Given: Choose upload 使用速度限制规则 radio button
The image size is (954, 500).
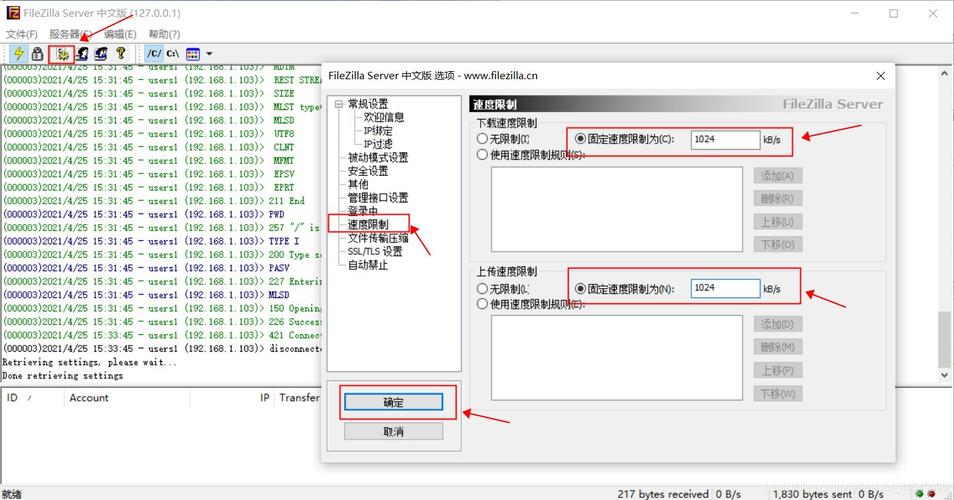Looking at the screenshot, I should click(482, 304).
